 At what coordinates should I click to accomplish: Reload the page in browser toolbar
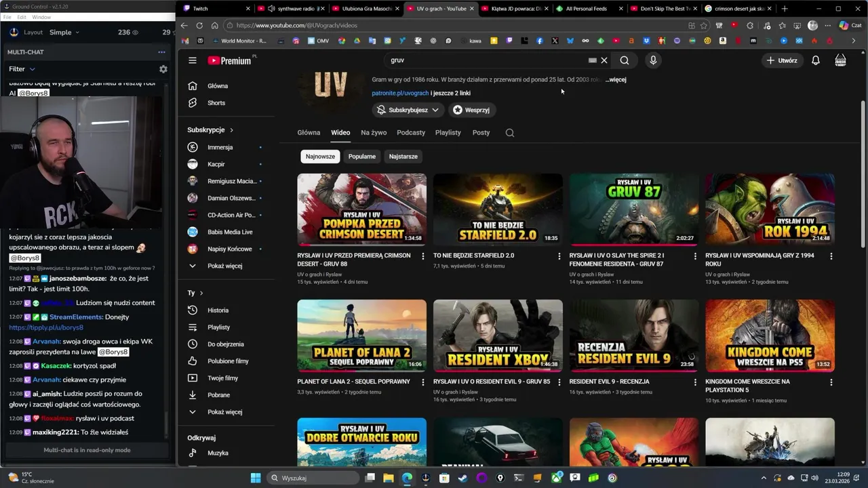[x=199, y=26]
